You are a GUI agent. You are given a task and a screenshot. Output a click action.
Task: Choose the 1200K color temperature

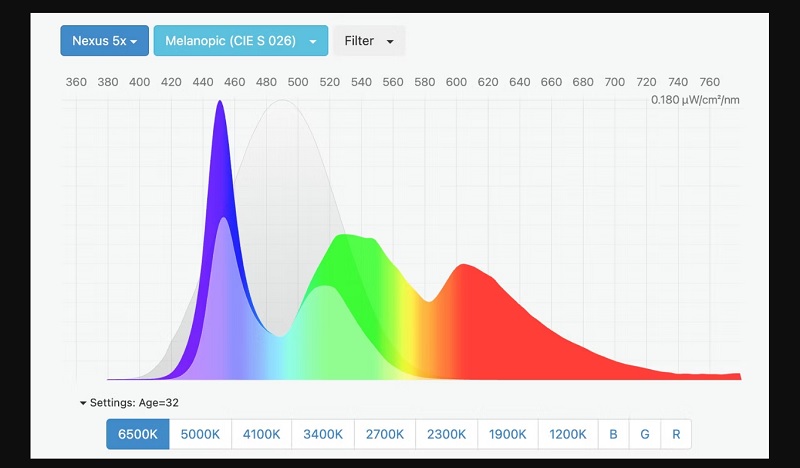[x=568, y=434]
